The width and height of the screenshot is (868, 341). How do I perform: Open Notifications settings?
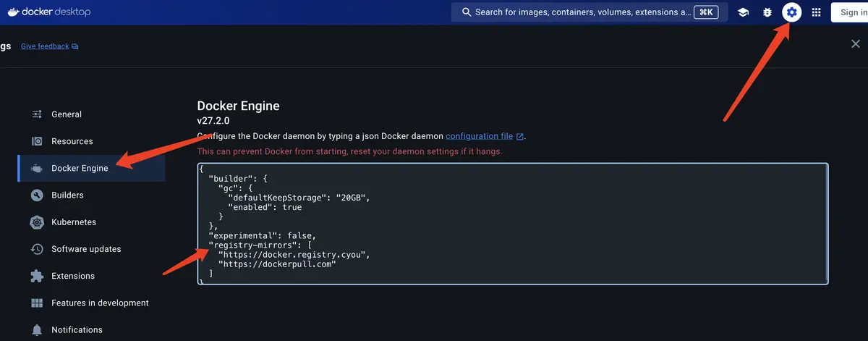(91, 329)
